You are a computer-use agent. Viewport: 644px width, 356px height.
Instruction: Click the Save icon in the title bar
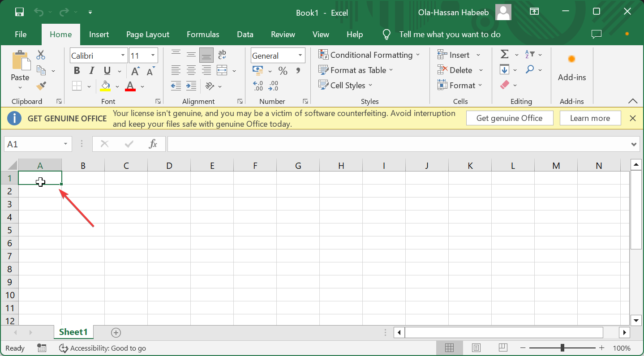pos(19,12)
